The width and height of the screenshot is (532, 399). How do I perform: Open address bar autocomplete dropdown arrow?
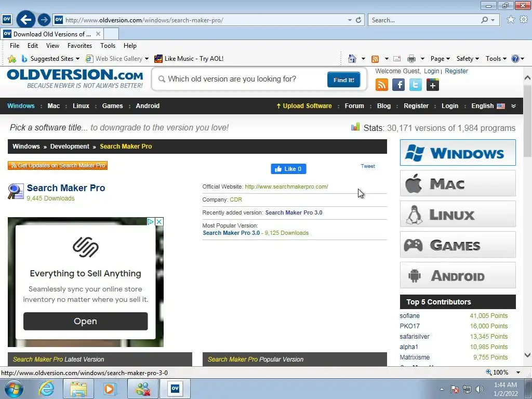pos(350,20)
